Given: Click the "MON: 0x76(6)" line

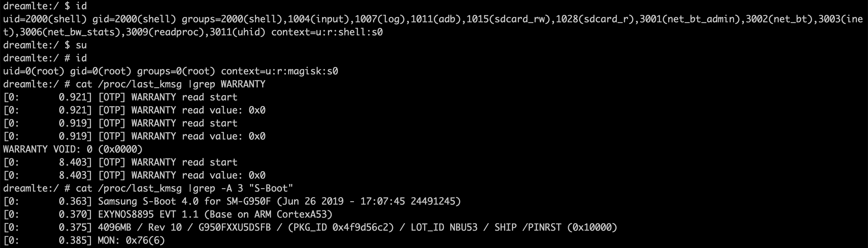Looking at the screenshot, I should (131, 240).
